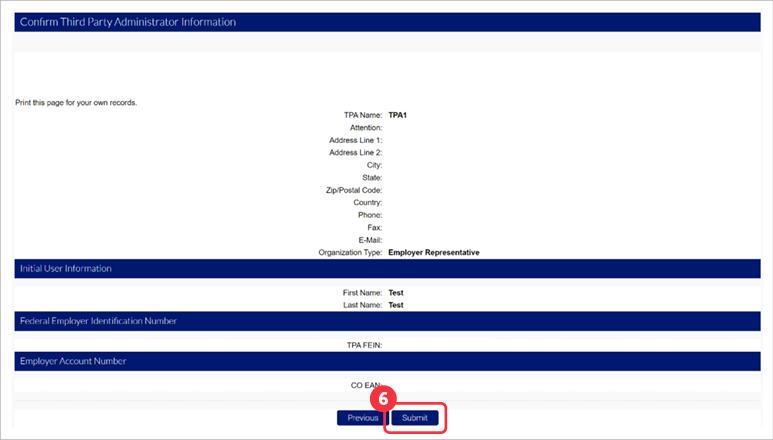Click the Submit button
This screenshot has height=440, width=773.
click(x=414, y=418)
